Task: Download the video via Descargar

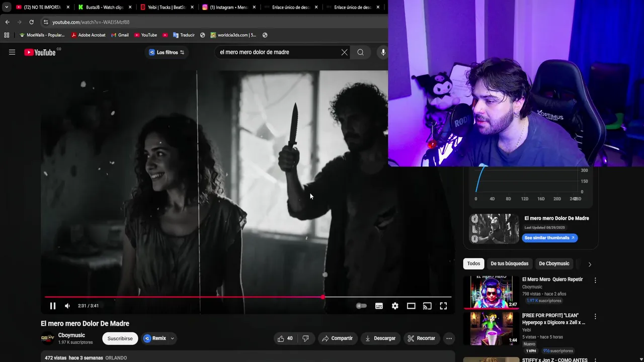Action: pyautogui.click(x=380, y=338)
